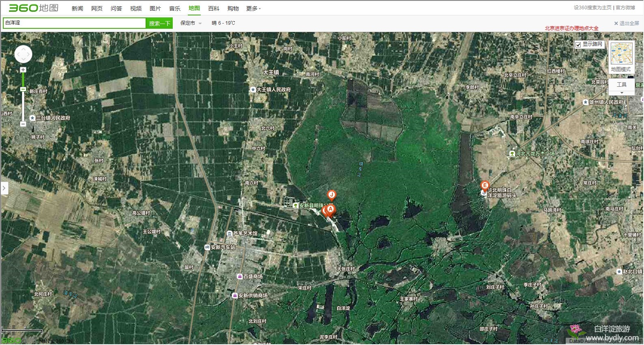Click the 大王镇 map label
Screen dimensions: 644x345
click(271, 73)
